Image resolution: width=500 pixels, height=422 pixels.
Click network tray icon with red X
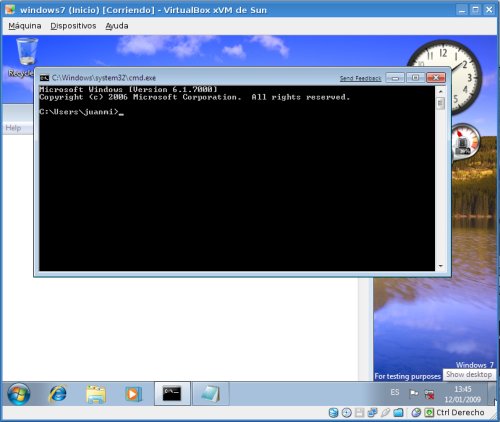click(x=430, y=394)
